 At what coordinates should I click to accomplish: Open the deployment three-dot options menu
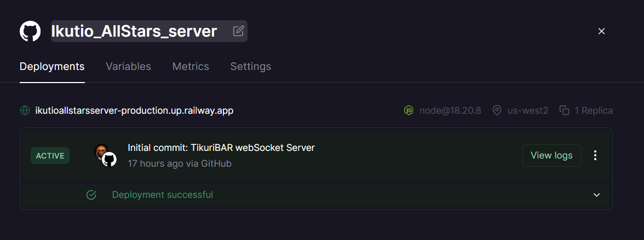595,155
